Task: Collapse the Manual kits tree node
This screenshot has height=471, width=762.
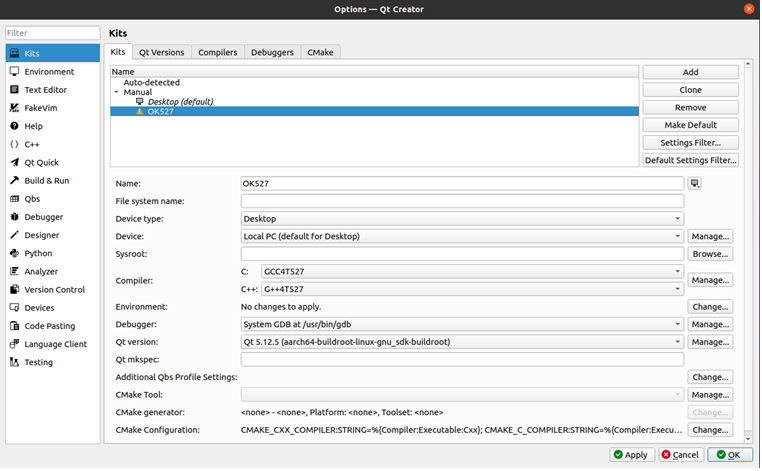Action: (116, 92)
